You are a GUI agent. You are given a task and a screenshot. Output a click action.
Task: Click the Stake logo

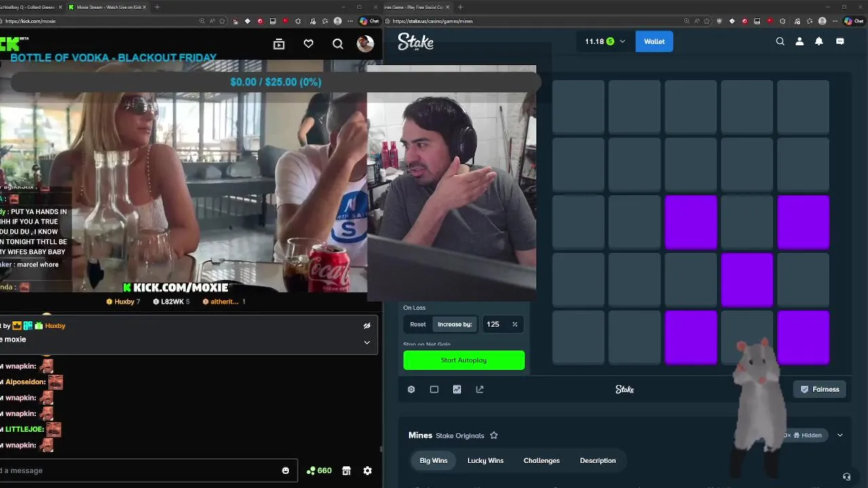coord(415,42)
